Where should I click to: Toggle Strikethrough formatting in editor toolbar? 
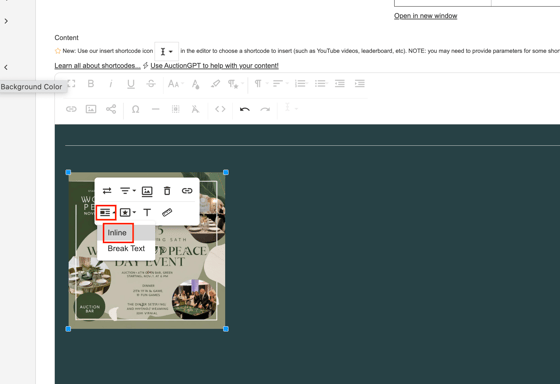point(151,84)
